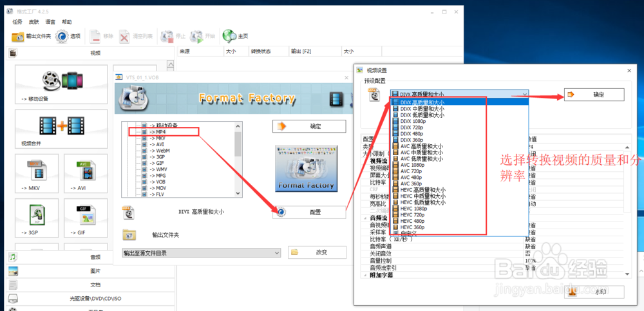
Task: Open the 预设配置 preset combo box
Action: click(x=459, y=94)
